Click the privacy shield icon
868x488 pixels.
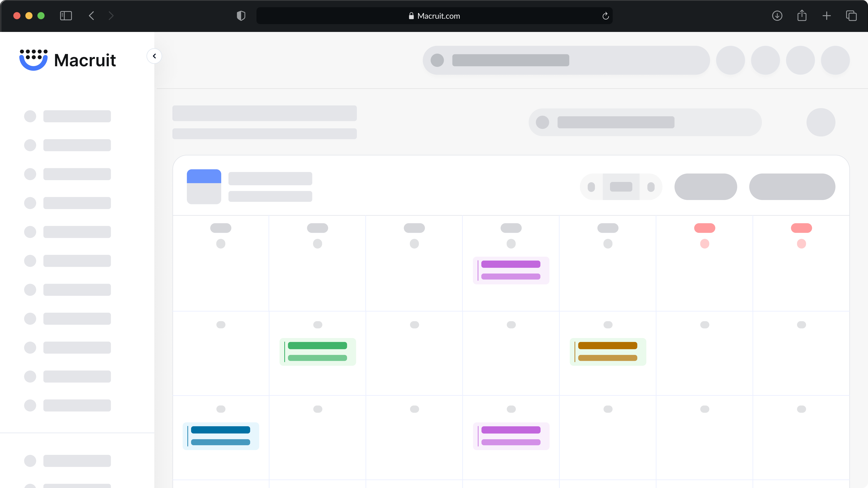point(241,16)
